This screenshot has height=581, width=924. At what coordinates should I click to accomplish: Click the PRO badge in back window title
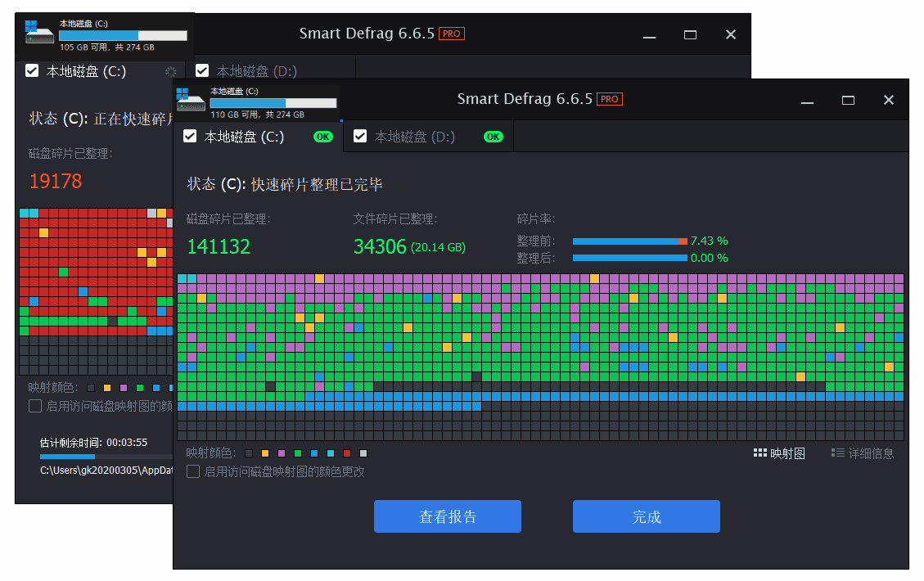tap(452, 34)
